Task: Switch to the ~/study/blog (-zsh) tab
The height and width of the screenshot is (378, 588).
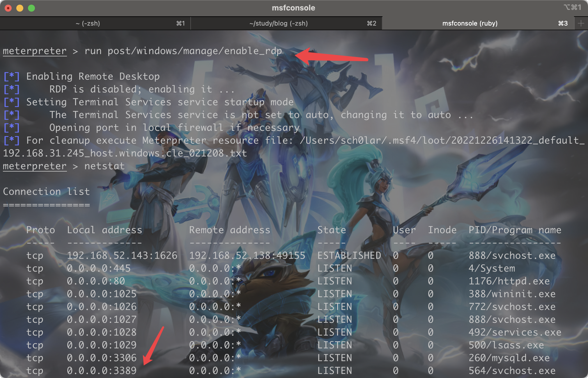Action: 286,23
